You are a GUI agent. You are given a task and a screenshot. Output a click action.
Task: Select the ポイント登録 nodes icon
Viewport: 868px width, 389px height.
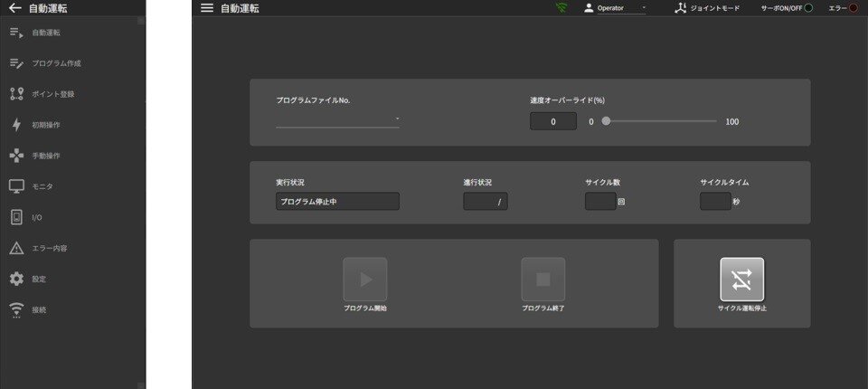click(16, 94)
